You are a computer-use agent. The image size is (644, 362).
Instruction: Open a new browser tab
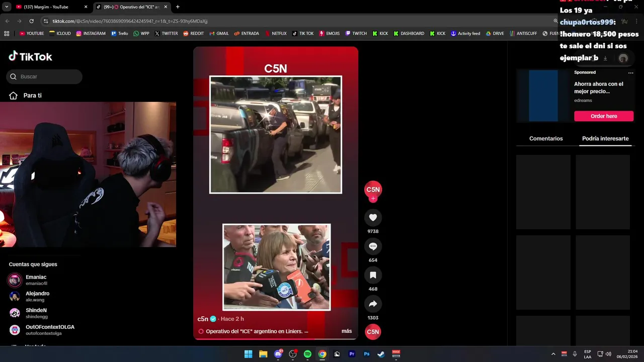click(x=178, y=7)
